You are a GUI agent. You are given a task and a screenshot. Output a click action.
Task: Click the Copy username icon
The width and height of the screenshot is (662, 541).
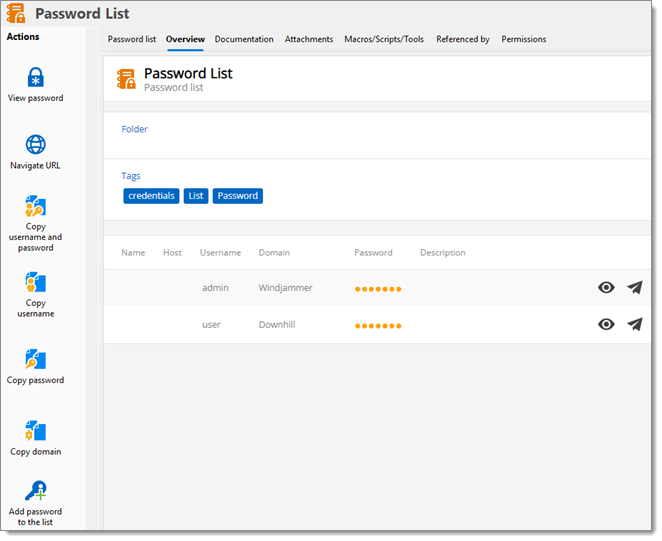tap(35, 283)
